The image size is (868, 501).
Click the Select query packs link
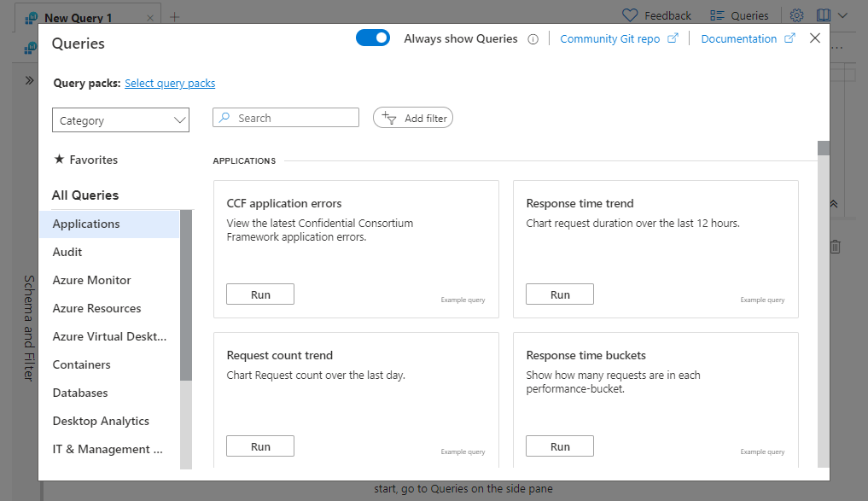[170, 83]
